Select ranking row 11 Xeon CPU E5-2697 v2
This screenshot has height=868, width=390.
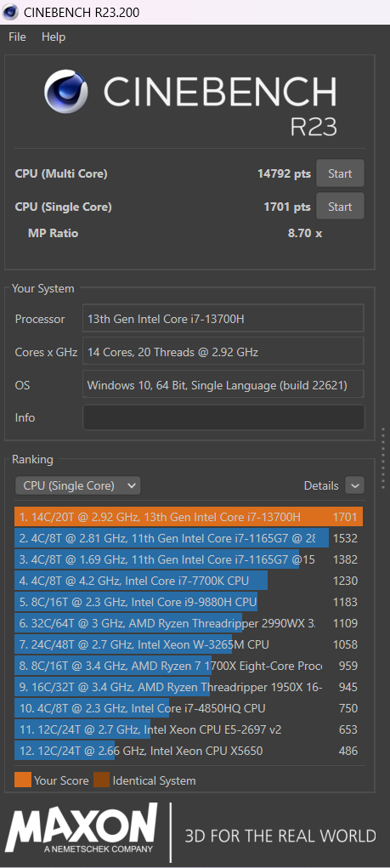click(x=189, y=729)
